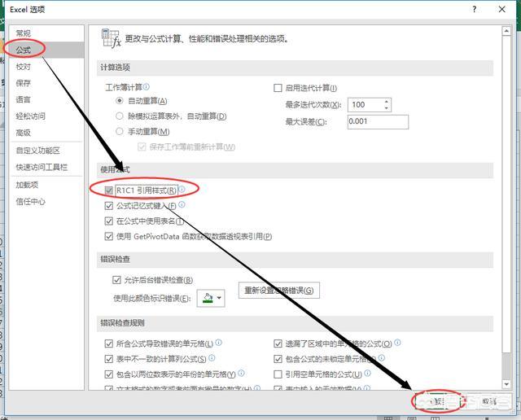The width and height of the screenshot is (521, 420).
Task: Toggle R1C1 引用样式 checkbox
Action: tap(108, 190)
